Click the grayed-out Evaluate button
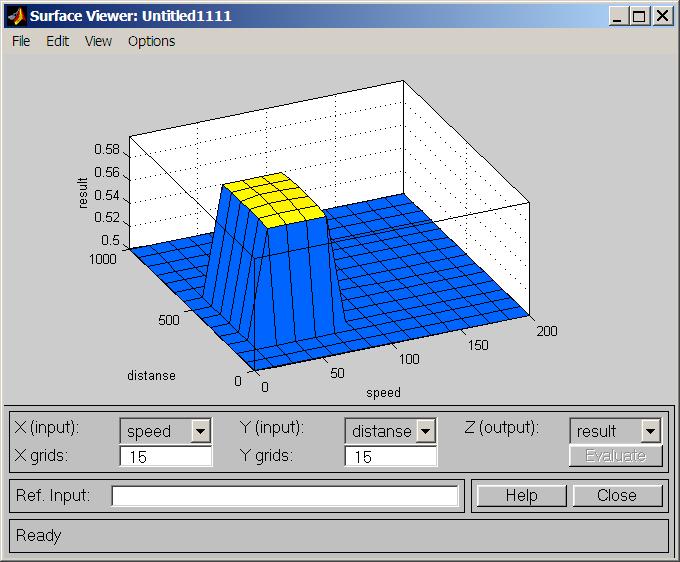The image size is (680, 562). coord(615,456)
